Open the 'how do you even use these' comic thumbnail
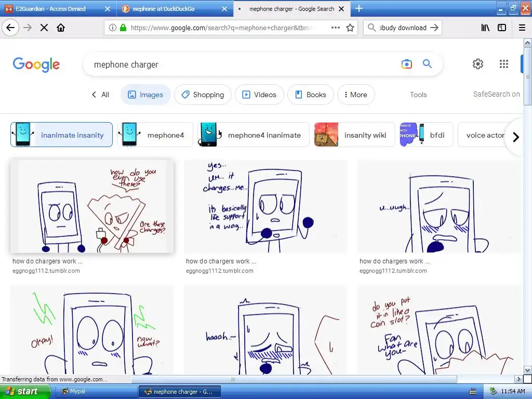This screenshot has width=532, height=399. tap(92, 206)
